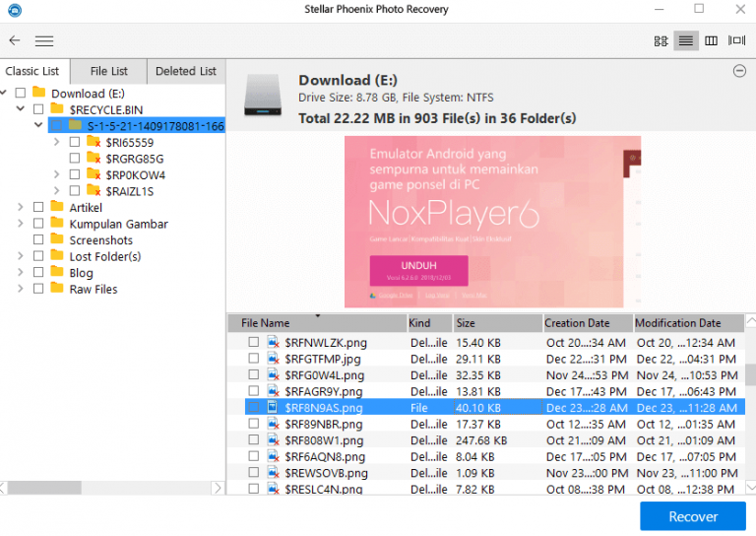Sort by Kind column header
The height and width of the screenshot is (536, 756).
click(x=429, y=323)
